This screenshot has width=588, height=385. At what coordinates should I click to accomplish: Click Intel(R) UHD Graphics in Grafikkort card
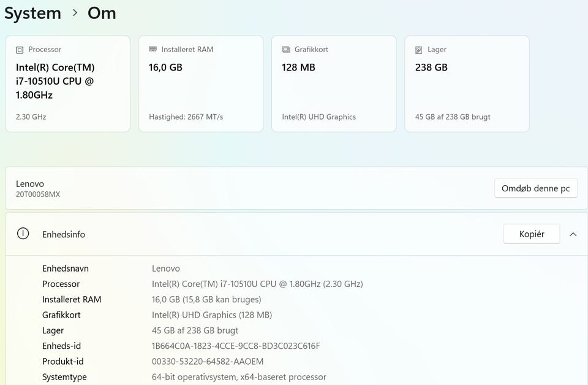318,116
